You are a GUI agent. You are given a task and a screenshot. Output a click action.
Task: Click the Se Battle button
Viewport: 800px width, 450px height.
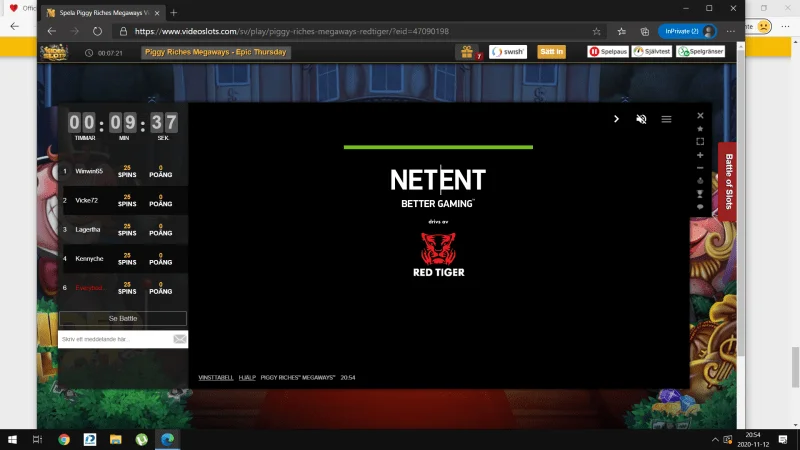123,318
